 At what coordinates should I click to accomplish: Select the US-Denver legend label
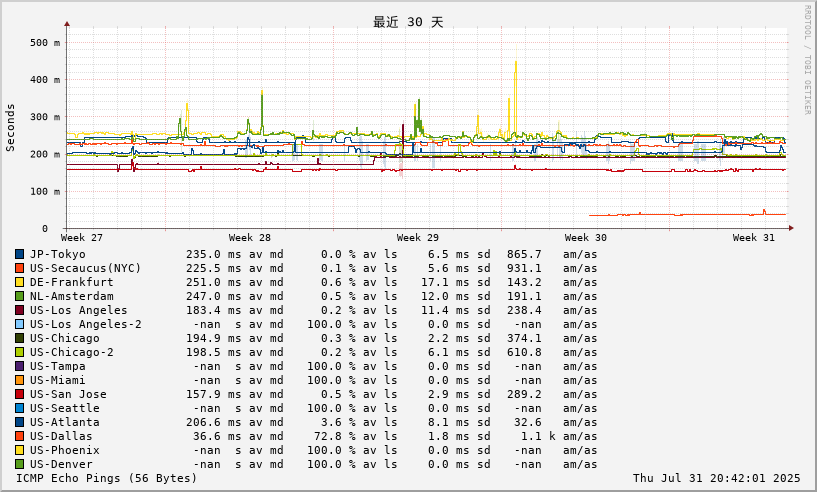pos(61,464)
